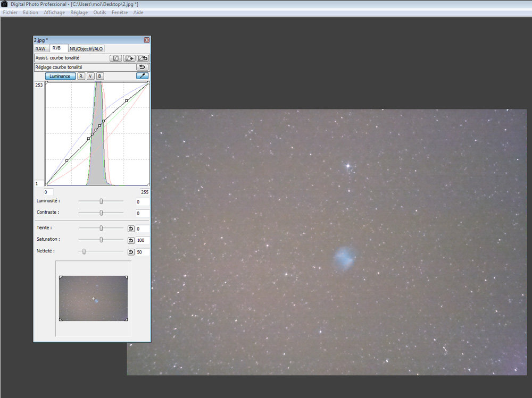The height and width of the screenshot is (398, 532).
Task: Click the tone curve upper-right control point
Action: point(127,100)
